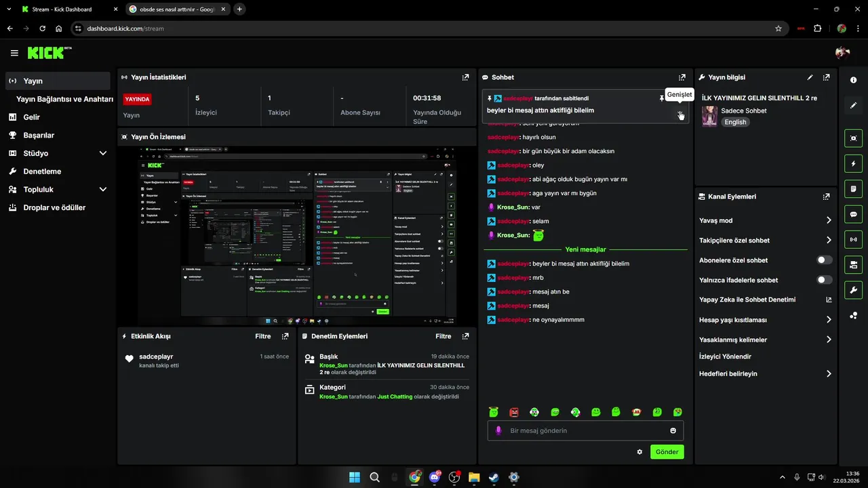Pop out the Kanal Eylemleri panel

[x=826, y=197]
